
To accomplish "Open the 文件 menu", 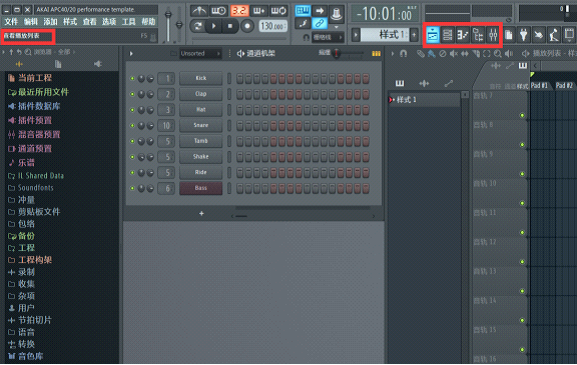I will (x=11, y=22).
